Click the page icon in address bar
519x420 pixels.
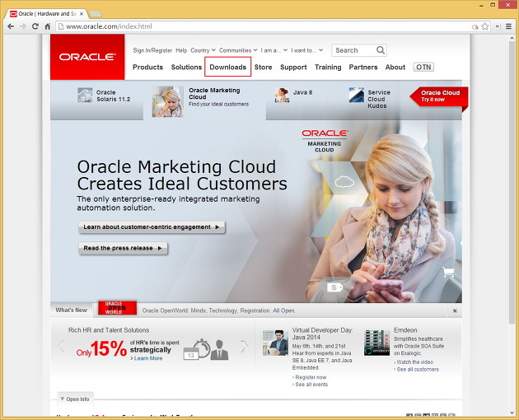(x=61, y=26)
